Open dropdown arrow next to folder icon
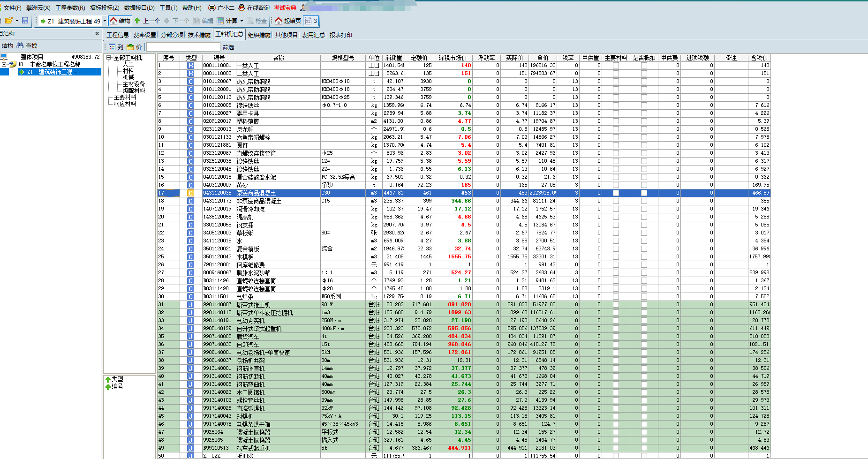This screenshot has height=459, width=868. pyautogui.click(x=17, y=21)
